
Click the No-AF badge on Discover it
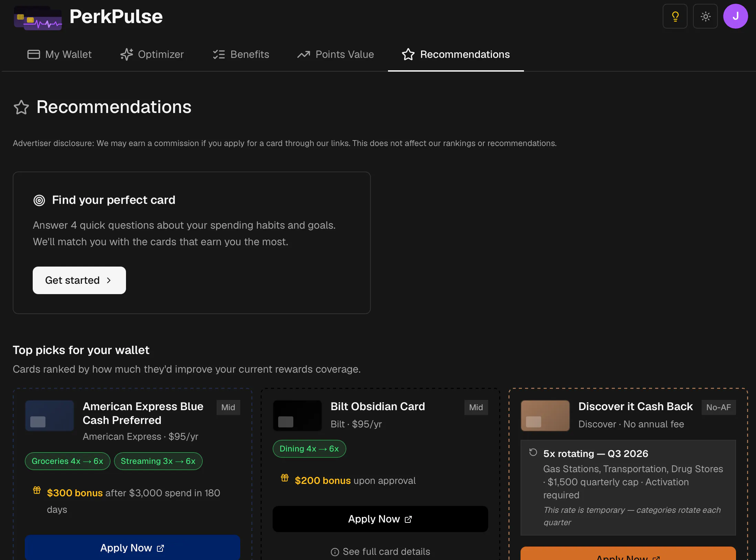click(718, 407)
